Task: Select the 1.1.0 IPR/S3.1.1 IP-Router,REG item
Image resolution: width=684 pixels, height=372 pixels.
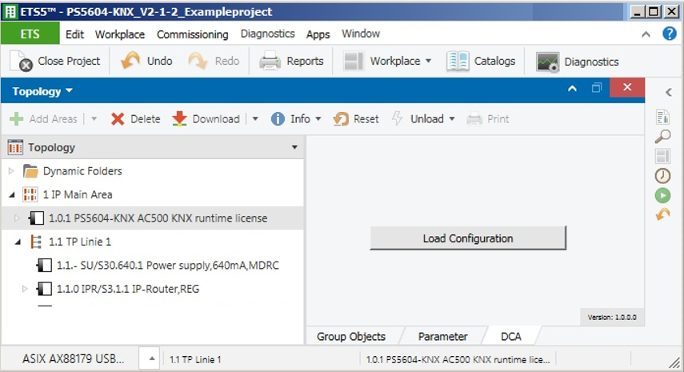Action: (x=128, y=289)
